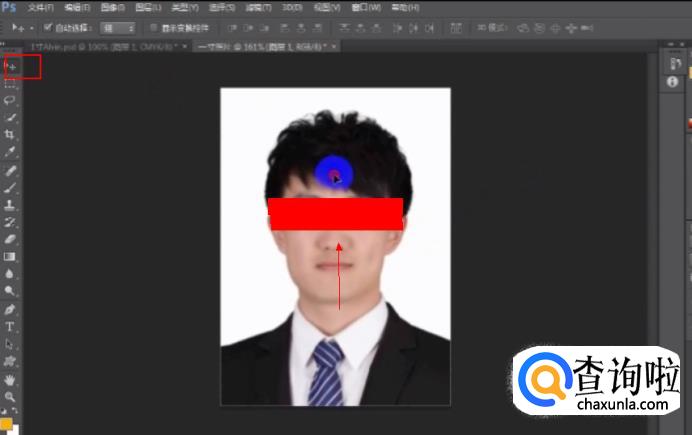Image resolution: width=692 pixels, height=435 pixels.
Task: Select the Rectangular Marquee tool
Action: pos(10,84)
